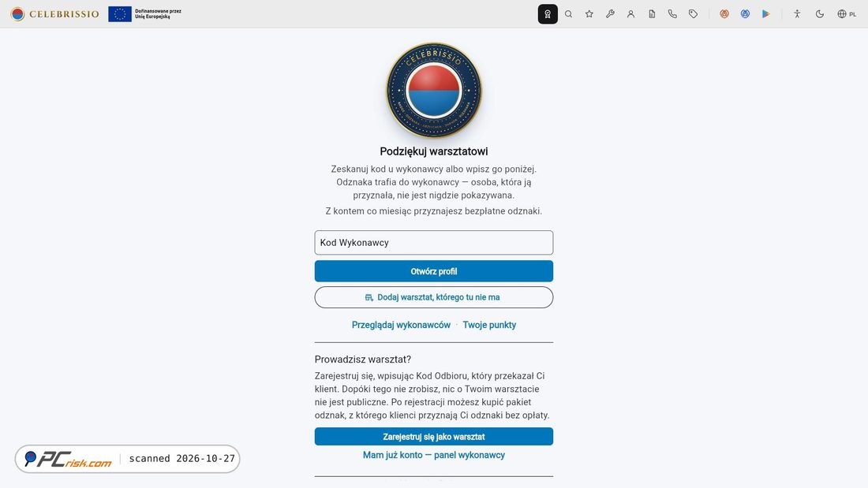
Task: Click the wrench icon in header
Action: pos(610,14)
